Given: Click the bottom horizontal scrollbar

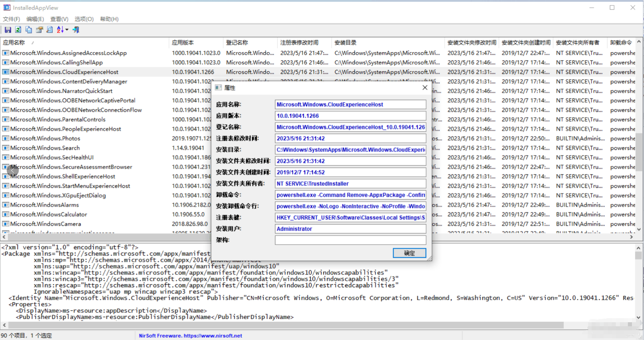Looking at the screenshot, I should (235, 325).
